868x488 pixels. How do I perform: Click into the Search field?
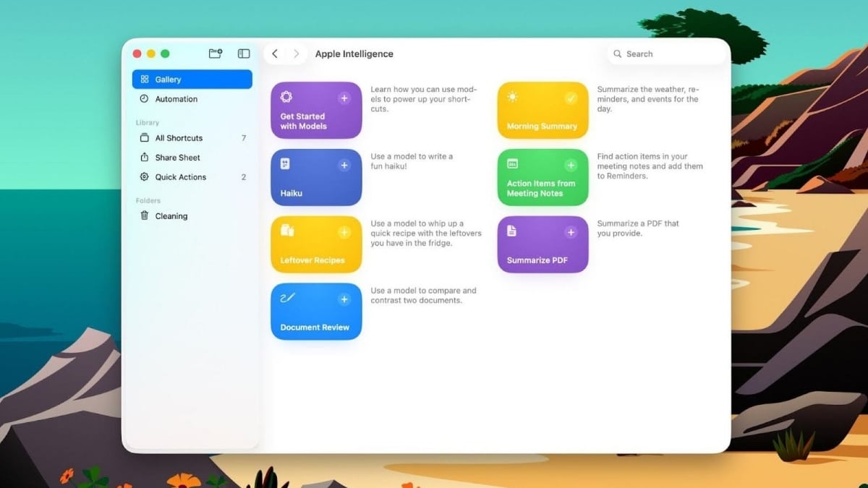pyautogui.click(x=666, y=53)
